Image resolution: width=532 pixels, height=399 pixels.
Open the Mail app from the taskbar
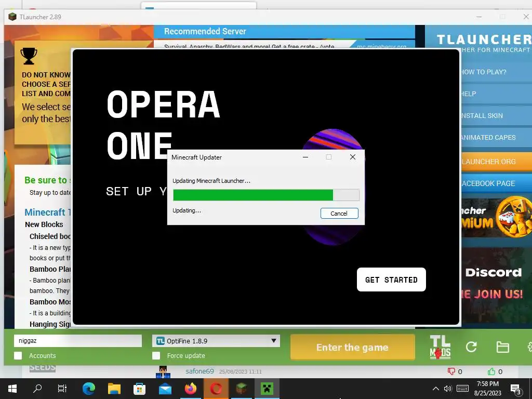click(x=165, y=389)
